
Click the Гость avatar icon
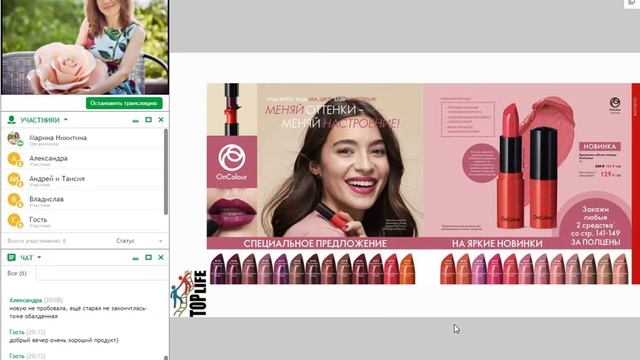click(x=14, y=221)
